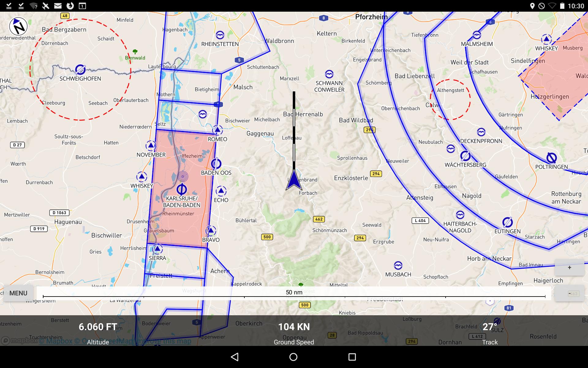588x368 pixels.
Task: Tap the Android back navigation button
Action: tap(235, 357)
